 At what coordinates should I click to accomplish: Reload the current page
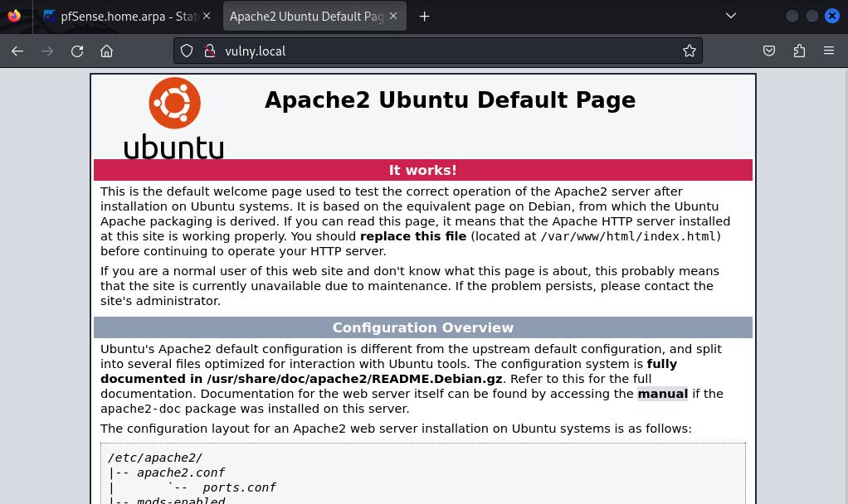tap(77, 51)
